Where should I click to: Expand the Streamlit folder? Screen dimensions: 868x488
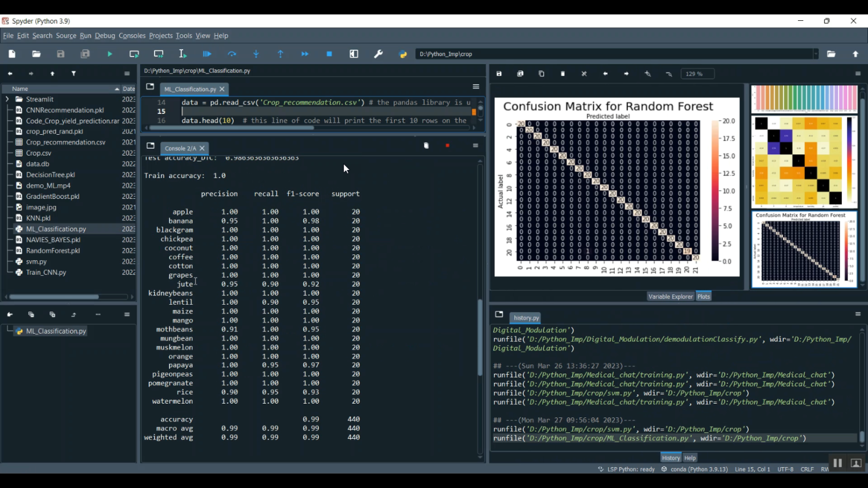(7, 99)
